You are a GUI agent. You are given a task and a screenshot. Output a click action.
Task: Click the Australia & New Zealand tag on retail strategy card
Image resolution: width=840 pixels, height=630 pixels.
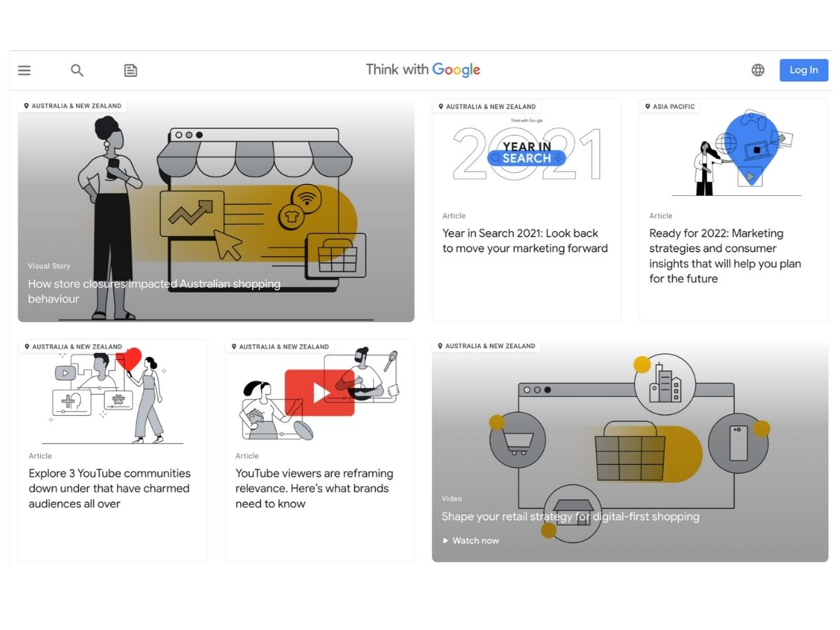(486, 346)
